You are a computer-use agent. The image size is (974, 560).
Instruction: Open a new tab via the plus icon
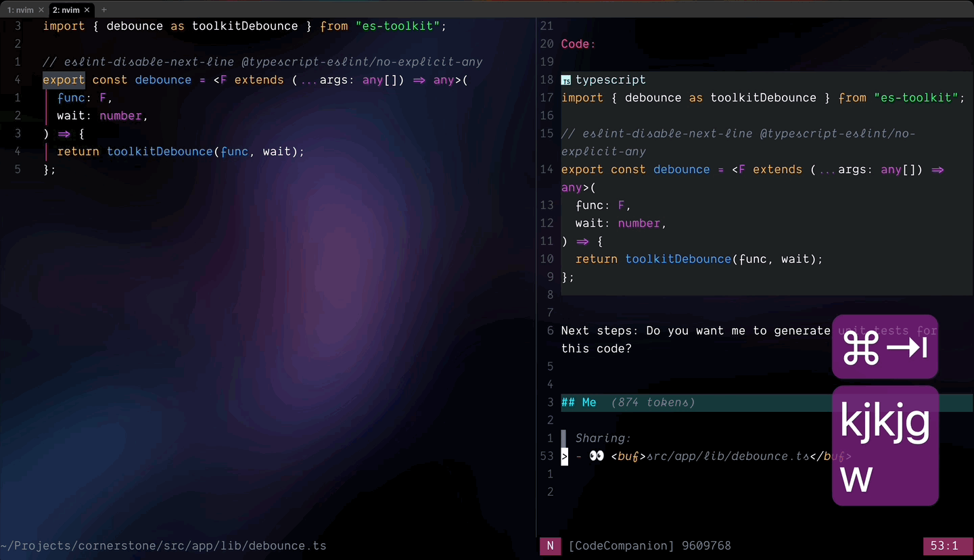coord(103,9)
